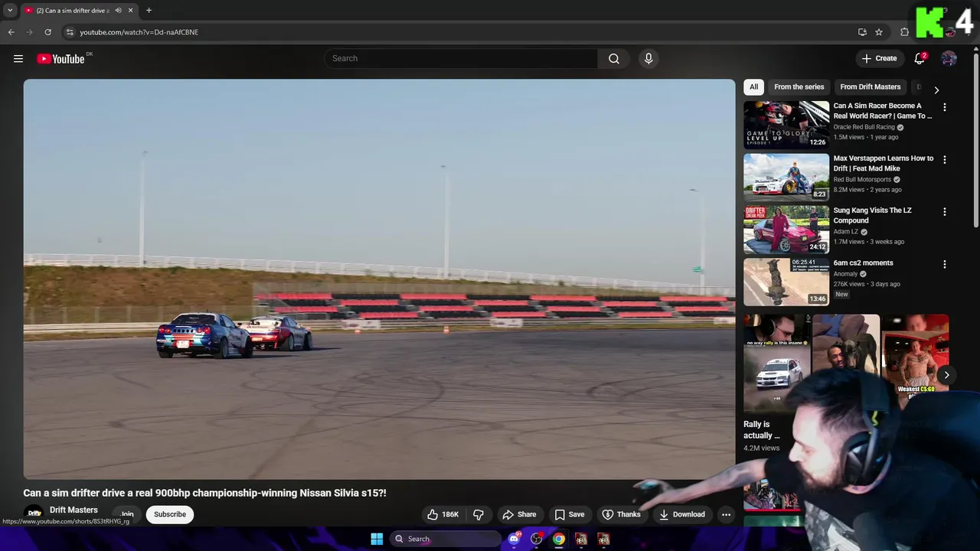Image resolution: width=980 pixels, height=551 pixels.
Task: Open the 'Weakest CS:GO' Short thumbnail
Action: [x=915, y=356]
